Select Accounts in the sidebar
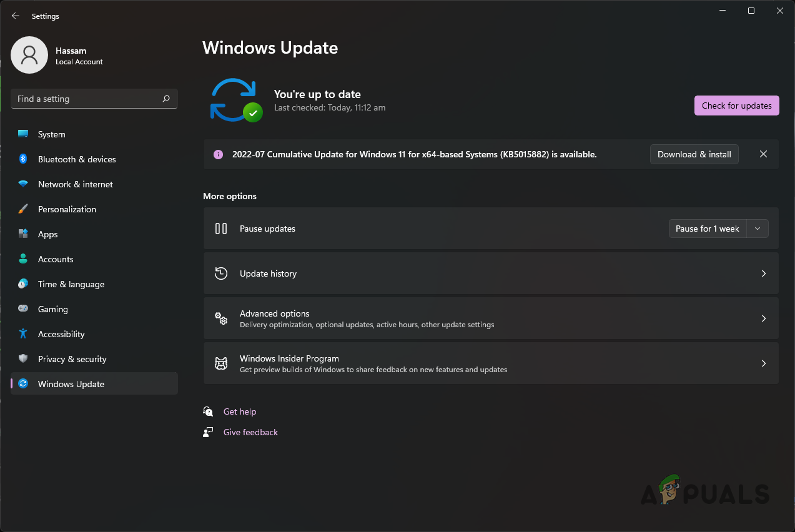795x532 pixels. pyautogui.click(x=54, y=259)
